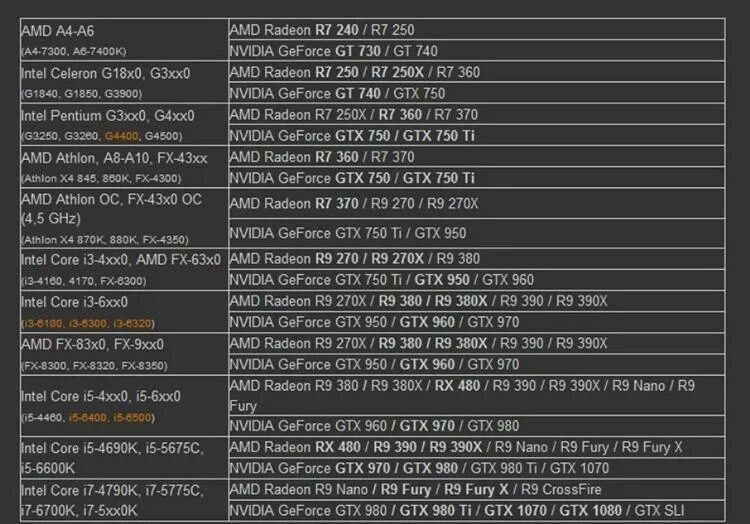Open the orange i3-6100 link
Image resolution: width=750 pixels, height=524 pixels.
click(43, 324)
